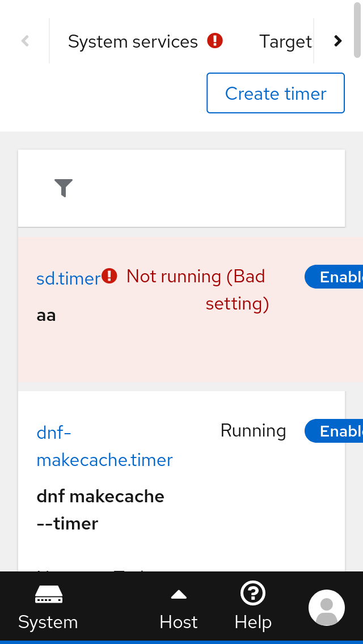Click the filter input area above the timers
363x644 pixels.
click(181, 188)
